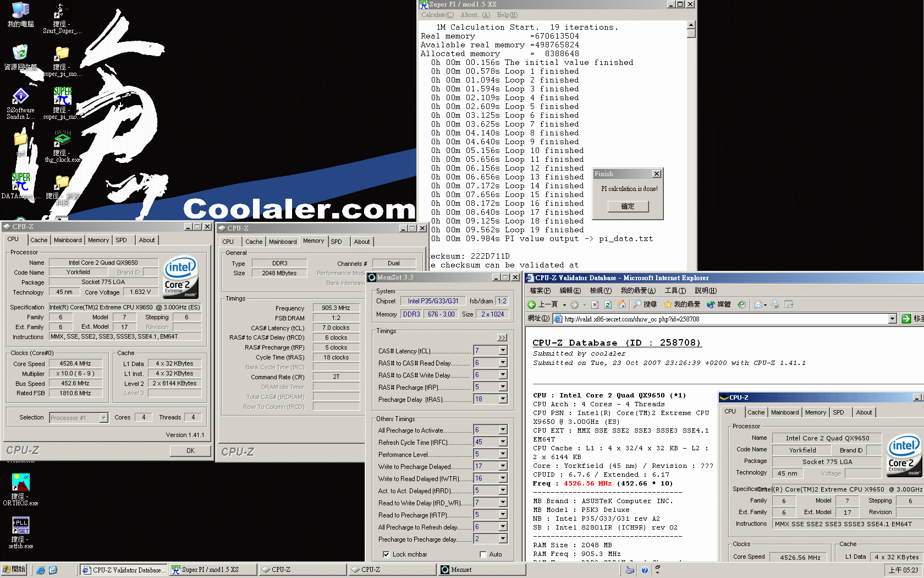Open the Recycle Bin desktop icon

pos(20,57)
